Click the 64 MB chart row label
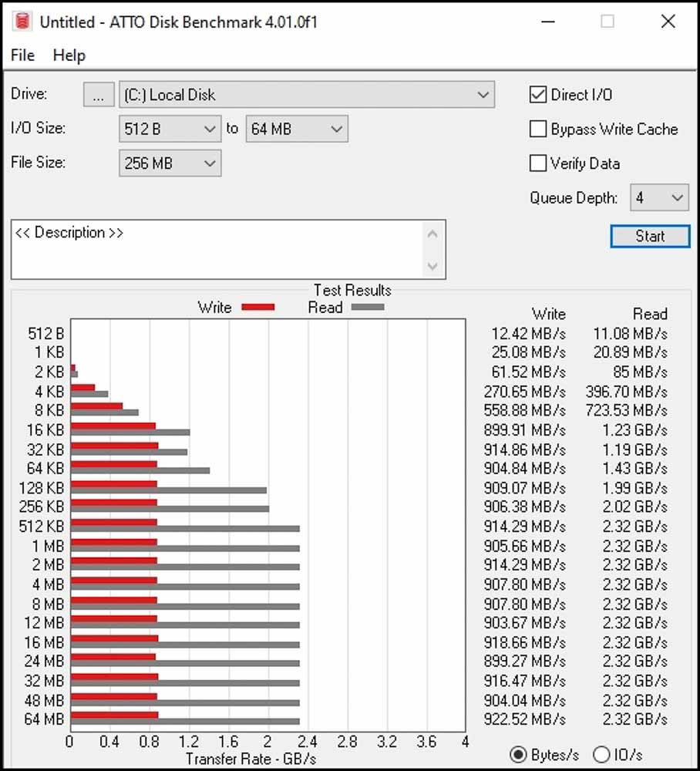 tap(44, 719)
